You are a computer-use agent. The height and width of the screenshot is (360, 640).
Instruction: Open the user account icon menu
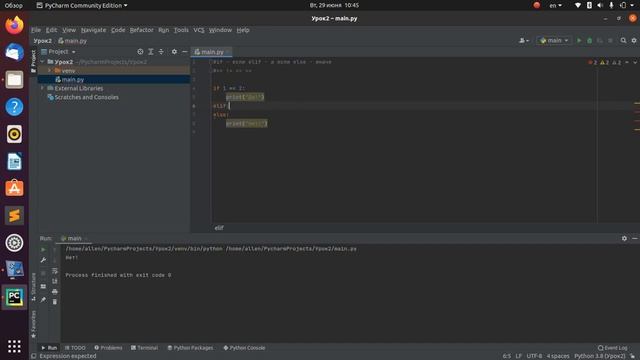point(524,40)
